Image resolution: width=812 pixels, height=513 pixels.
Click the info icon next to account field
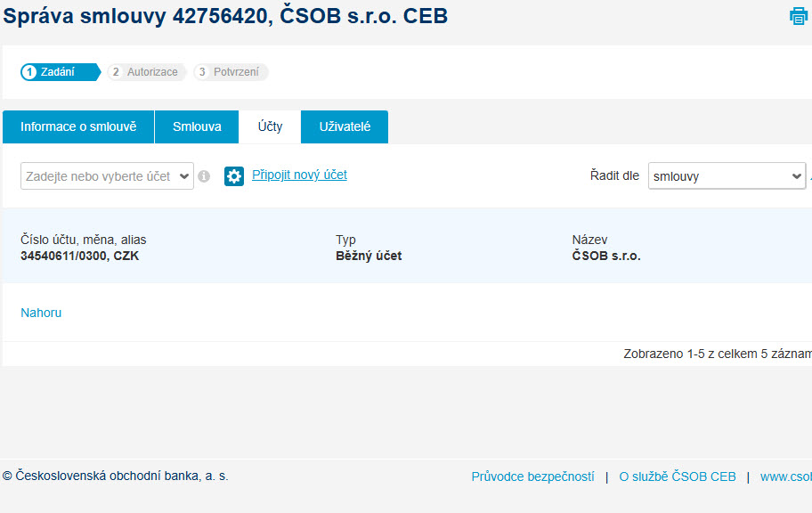point(204,176)
